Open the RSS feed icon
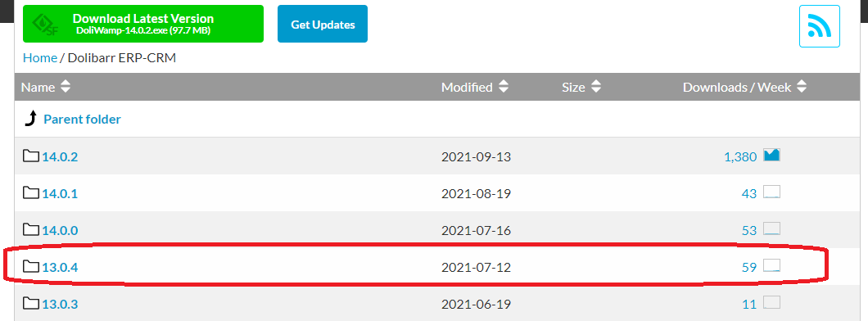This screenshot has width=868, height=321. pos(820,26)
